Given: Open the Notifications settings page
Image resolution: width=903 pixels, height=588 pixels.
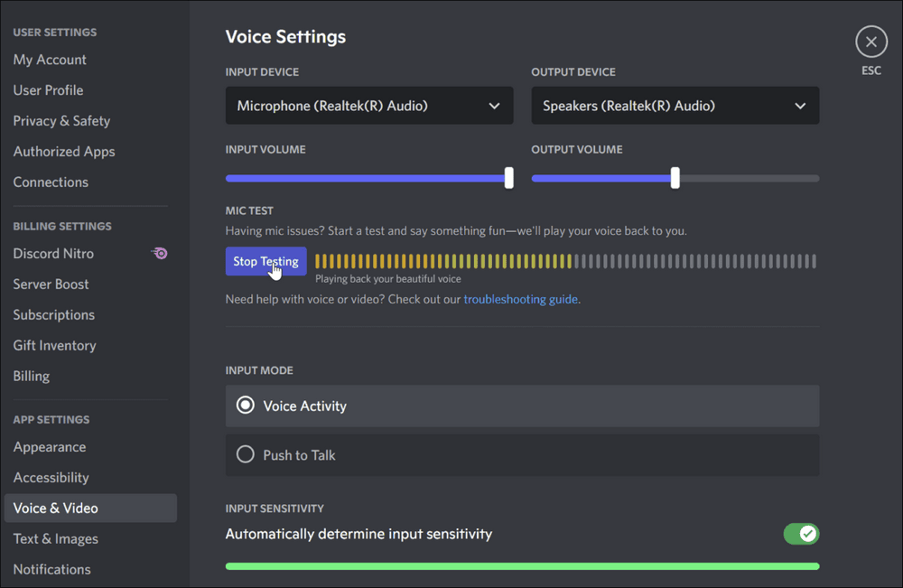Looking at the screenshot, I should (x=51, y=570).
